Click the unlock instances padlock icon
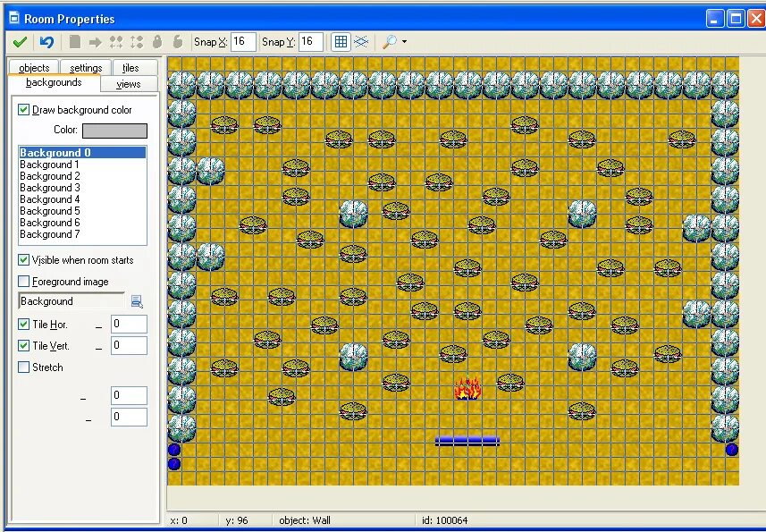This screenshot has width=766, height=532. pos(178,42)
